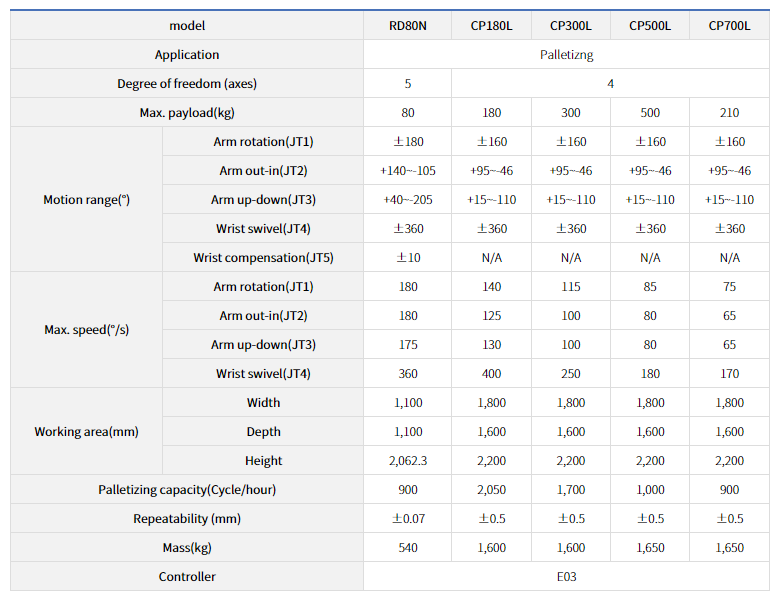Click the CP700L model header

pyautogui.click(x=729, y=25)
